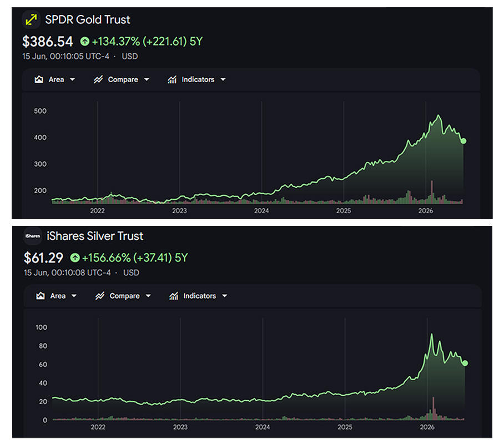Image resolution: width=504 pixels, height=444 pixels.
Task: Click the $386.54 gold price
Action: tap(48, 42)
